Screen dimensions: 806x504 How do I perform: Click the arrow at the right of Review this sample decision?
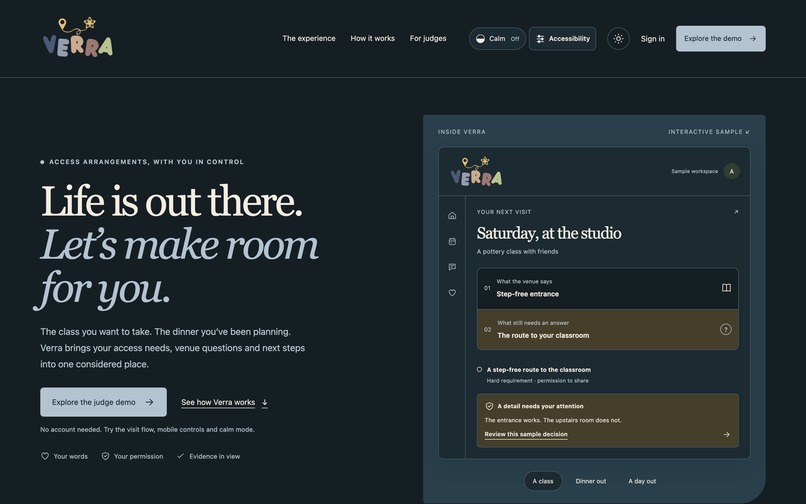[726, 435]
